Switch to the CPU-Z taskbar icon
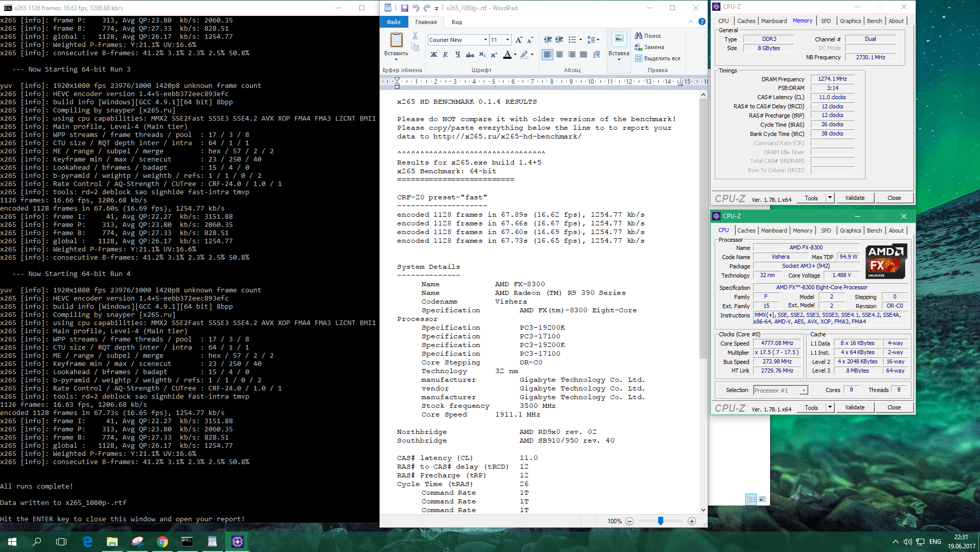980x552 pixels. click(238, 542)
